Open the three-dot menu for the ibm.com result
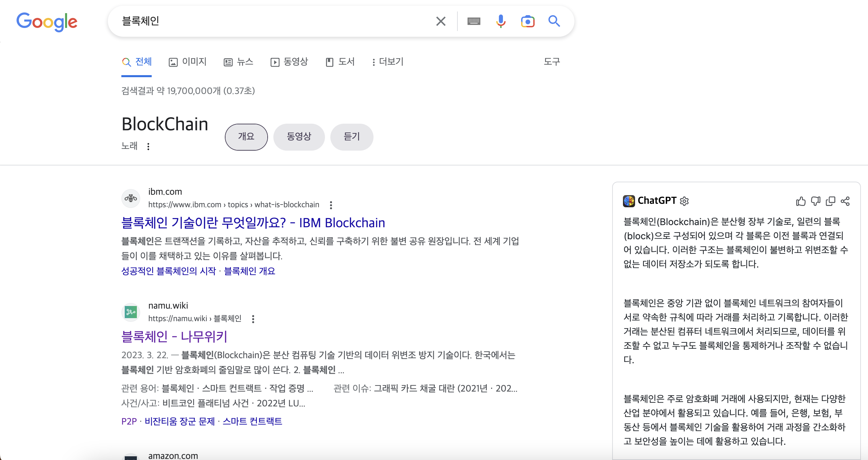This screenshot has width=868, height=460. point(331,205)
